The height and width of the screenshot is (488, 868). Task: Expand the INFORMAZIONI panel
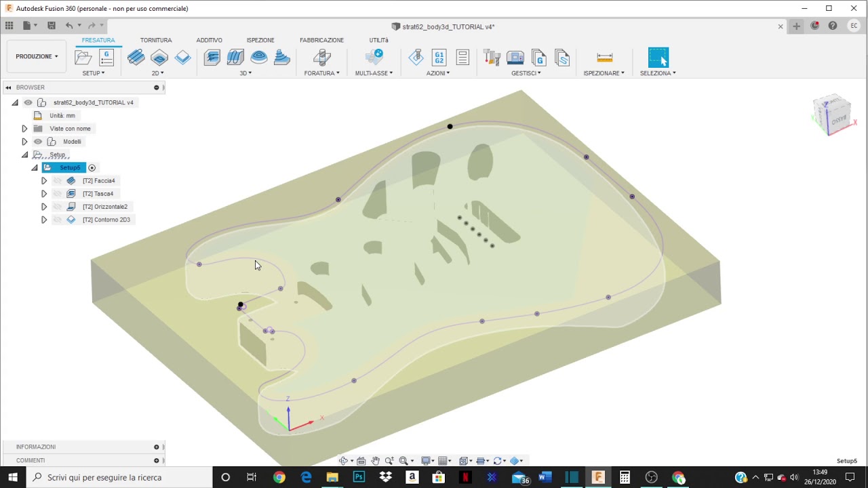tap(157, 447)
